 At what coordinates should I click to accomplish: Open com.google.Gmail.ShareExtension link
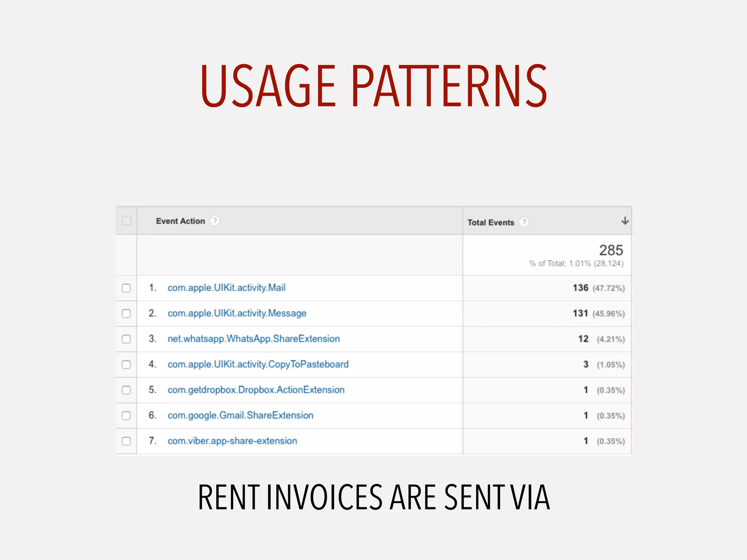click(240, 415)
